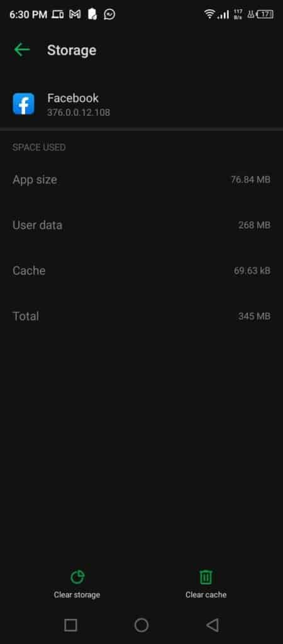Tap the battery indicator icon

[x=265, y=14]
